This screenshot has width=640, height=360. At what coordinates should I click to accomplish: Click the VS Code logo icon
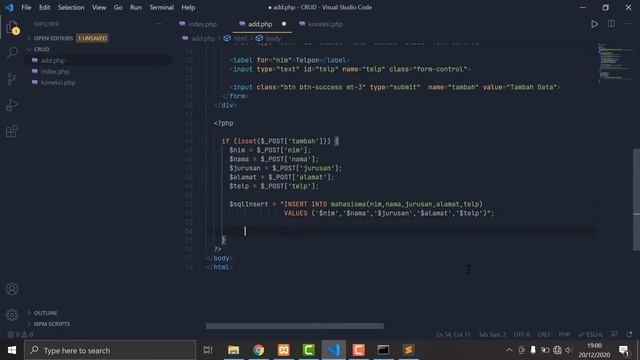click(x=9, y=7)
